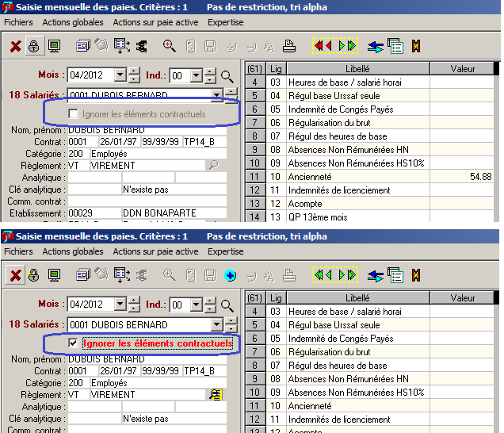This screenshot has width=504, height=433.
Task: Click the Libellé column header in top window
Action: 357,69
